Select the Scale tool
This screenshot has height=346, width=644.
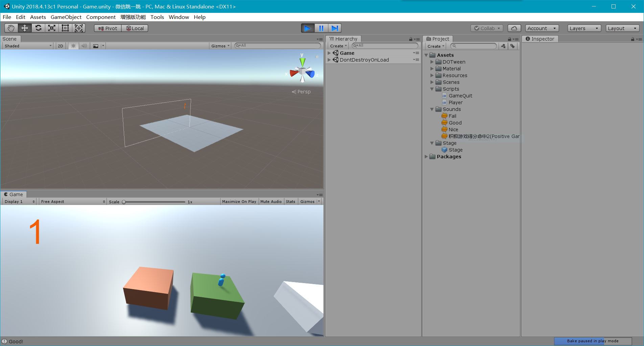[52, 28]
